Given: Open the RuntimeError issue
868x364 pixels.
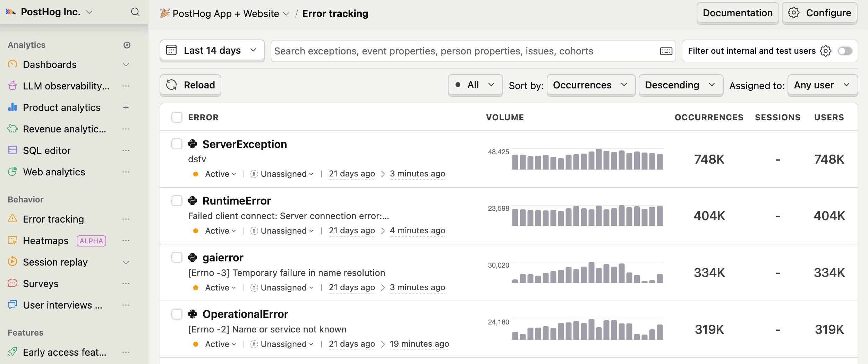Looking at the screenshot, I should point(237,200).
